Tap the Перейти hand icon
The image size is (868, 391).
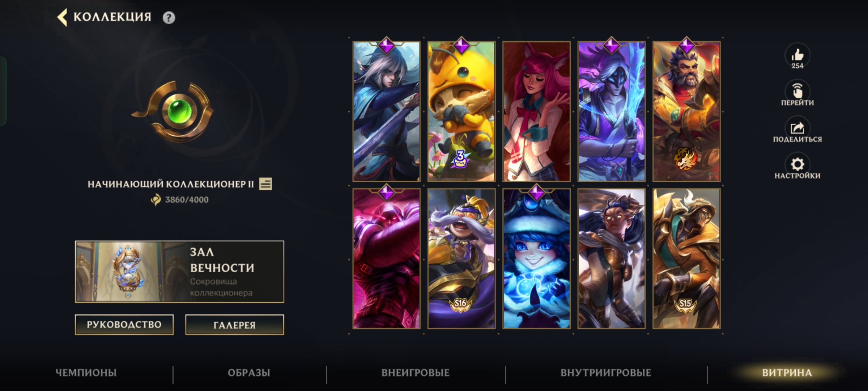(797, 91)
